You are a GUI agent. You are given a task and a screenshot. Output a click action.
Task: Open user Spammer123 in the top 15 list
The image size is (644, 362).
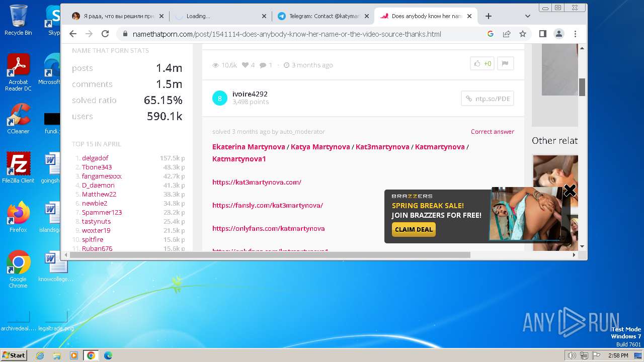click(102, 212)
